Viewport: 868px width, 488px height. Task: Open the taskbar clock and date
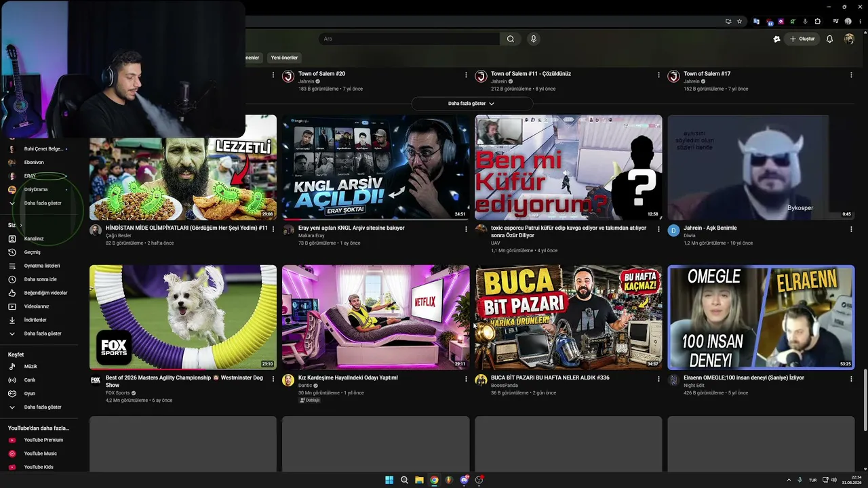point(852,480)
